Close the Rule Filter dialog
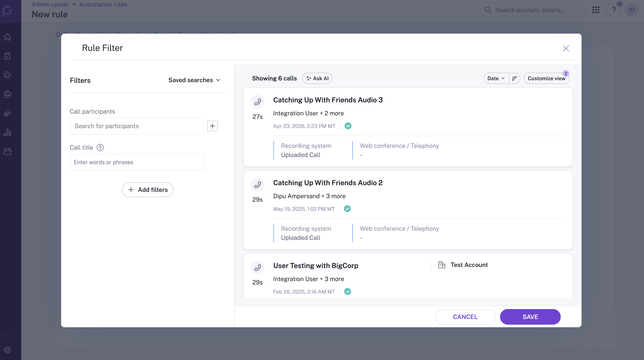The image size is (644, 360). point(566,48)
